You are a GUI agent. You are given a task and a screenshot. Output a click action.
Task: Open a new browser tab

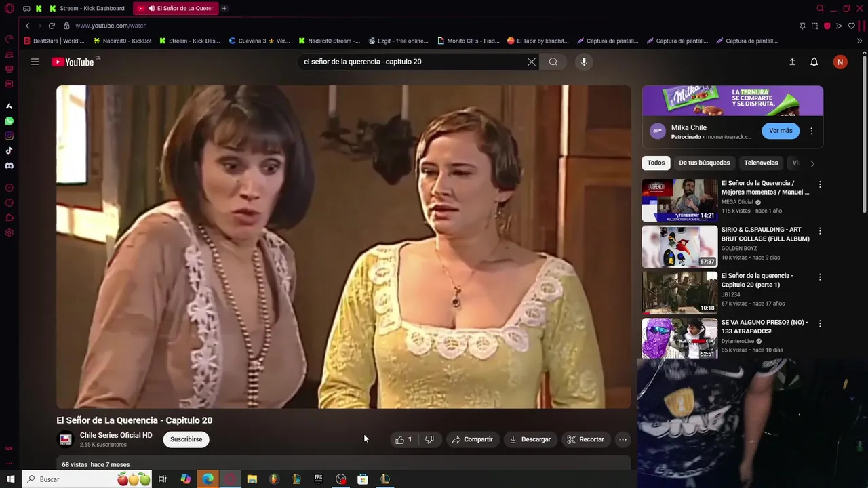224,8
